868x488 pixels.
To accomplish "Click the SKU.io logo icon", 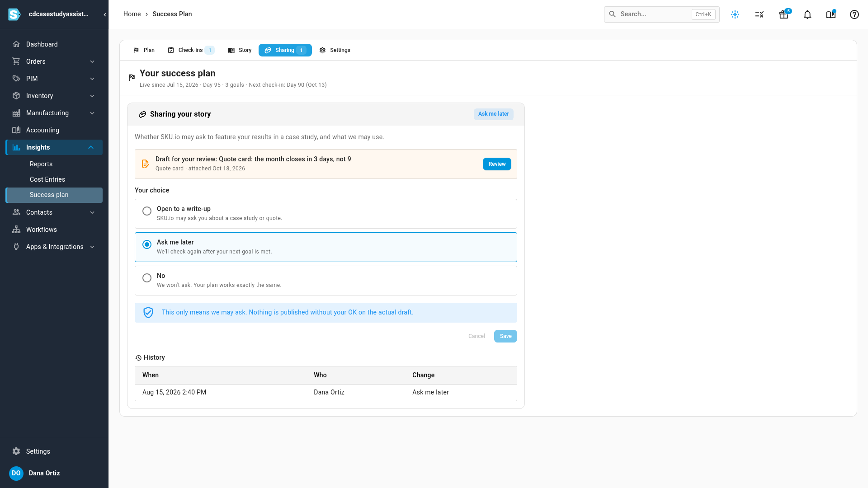I will [x=14, y=14].
